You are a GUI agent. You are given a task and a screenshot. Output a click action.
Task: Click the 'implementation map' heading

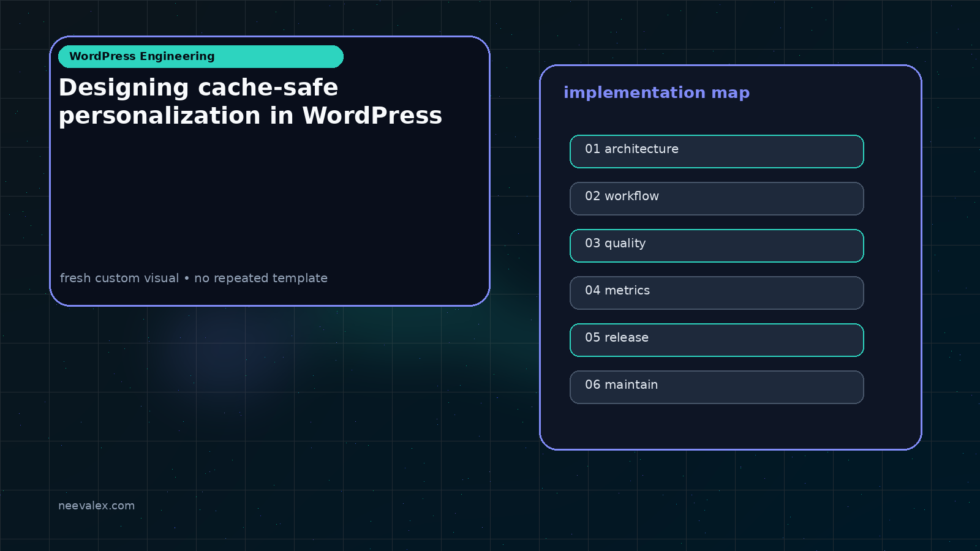tap(657, 92)
